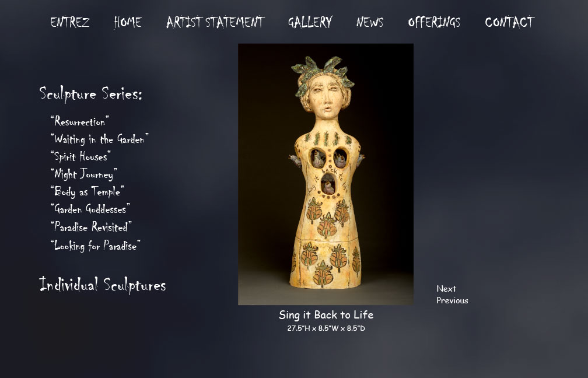View the "Resurrection" sculpture series
This screenshot has width=588, height=378.
80,121
